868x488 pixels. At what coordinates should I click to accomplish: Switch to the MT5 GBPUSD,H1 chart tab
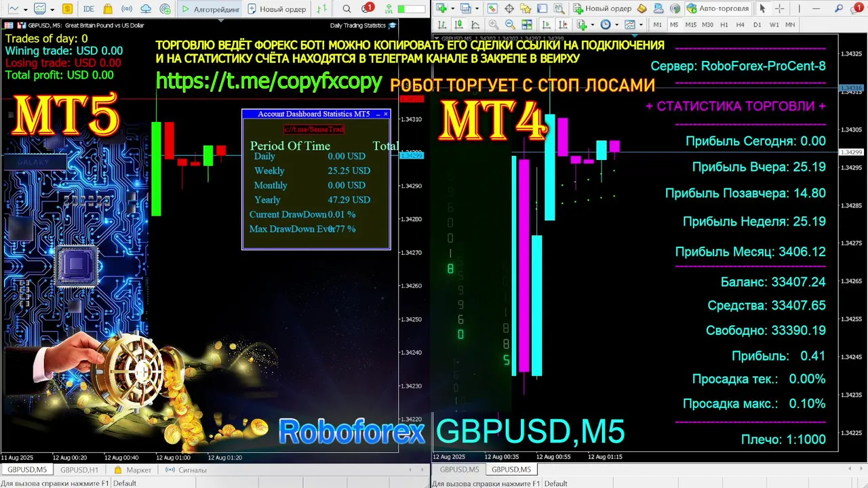[x=79, y=470]
